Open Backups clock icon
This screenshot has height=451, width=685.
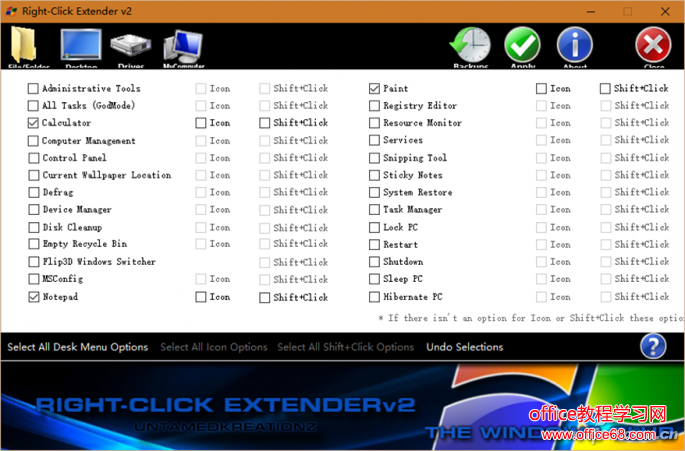pyautogui.click(x=470, y=45)
